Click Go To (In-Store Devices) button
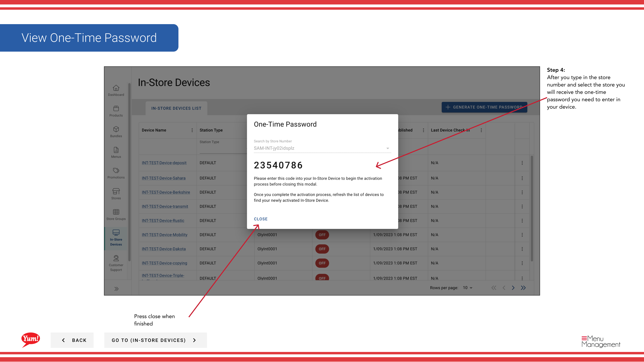644x362 pixels. 155,340
